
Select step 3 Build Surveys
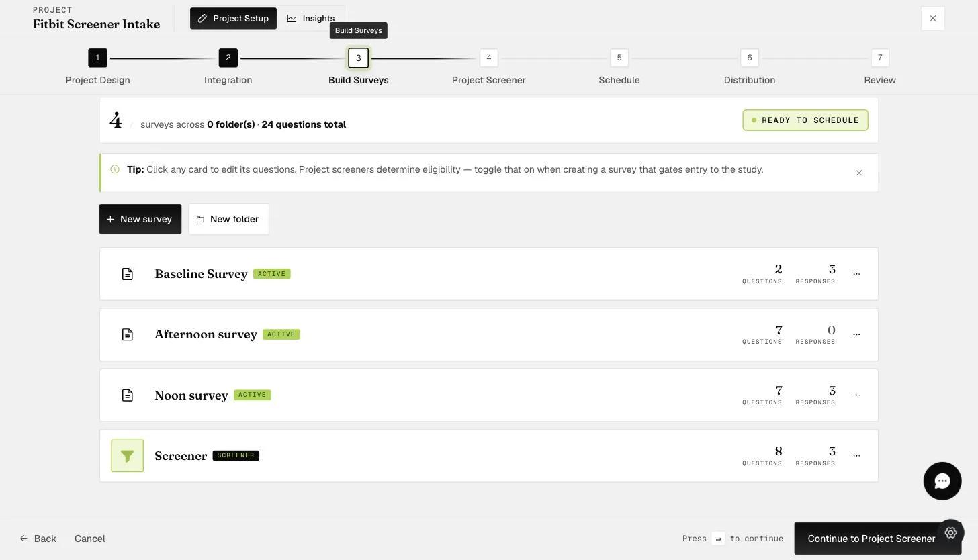tap(359, 58)
